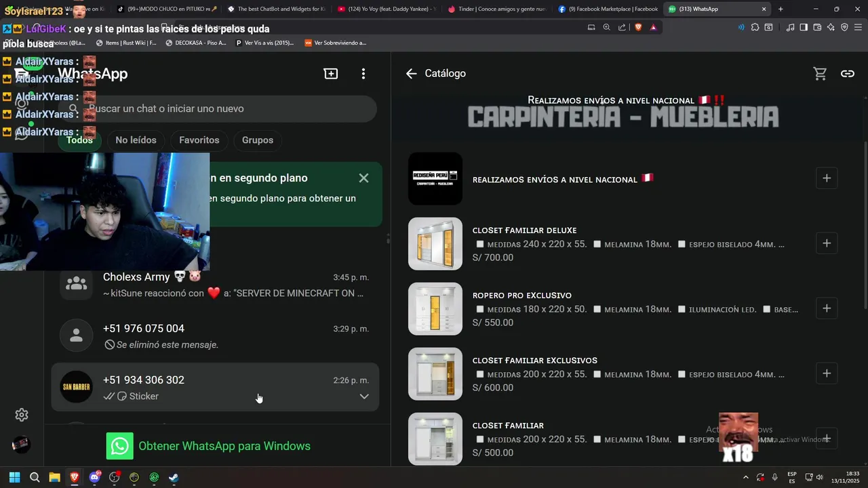
Task: Open Closet Familiar Exclusivos product thumbnail
Action: [x=435, y=373]
